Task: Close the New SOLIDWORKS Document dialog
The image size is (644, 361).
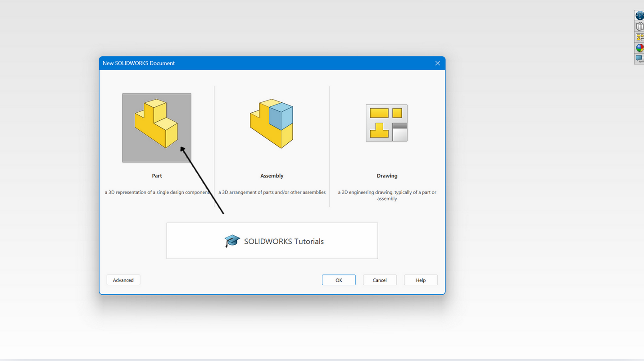Action: point(437,63)
